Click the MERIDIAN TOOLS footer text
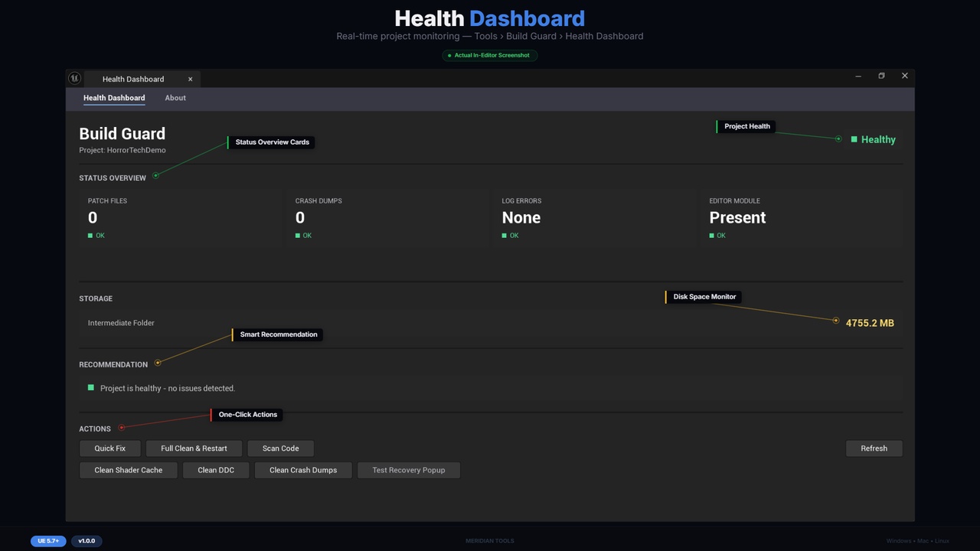This screenshot has height=551, width=980. [490, 541]
